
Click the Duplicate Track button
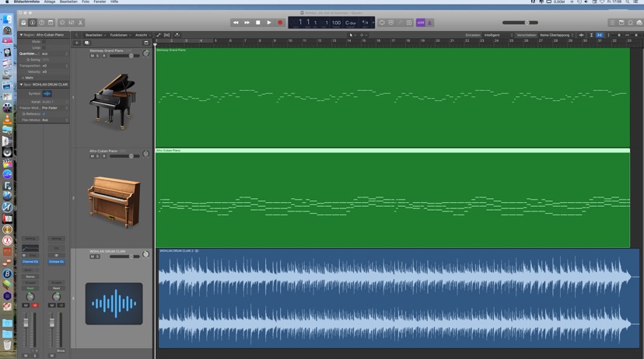point(86,43)
